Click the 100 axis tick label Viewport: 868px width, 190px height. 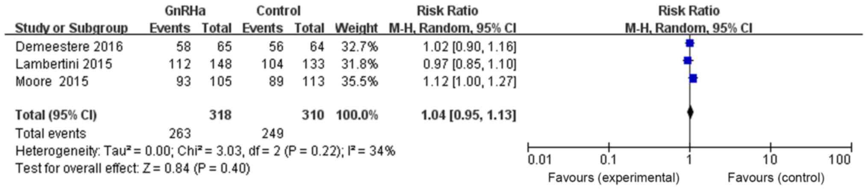click(x=839, y=160)
